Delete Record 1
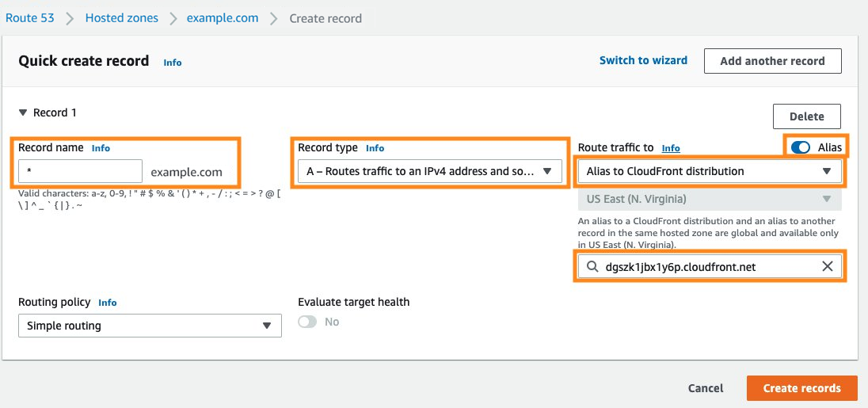Image resolution: width=868 pixels, height=408 pixels. click(806, 116)
